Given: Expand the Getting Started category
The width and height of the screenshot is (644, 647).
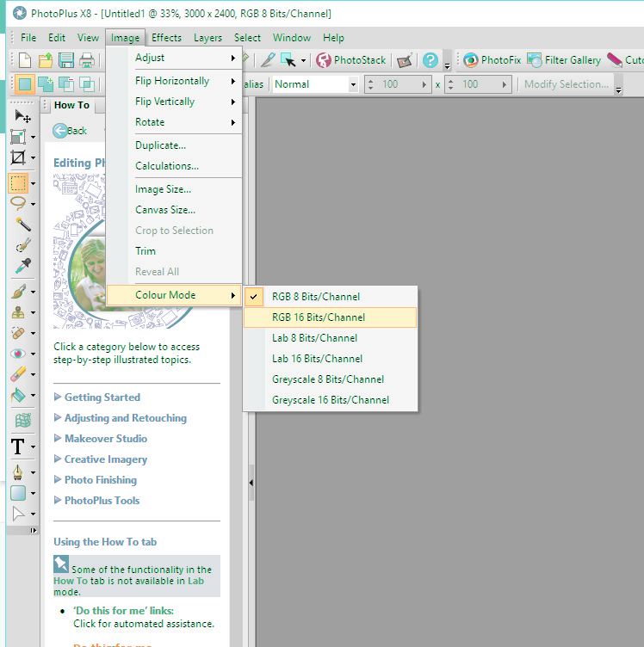Looking at the screenshot, I should (x=97, y=397).
